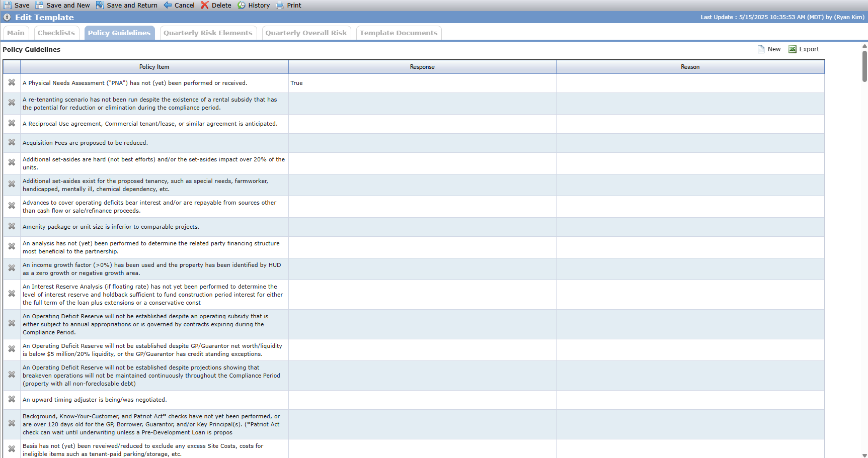Viewport: 868px width, 458px height.
Task: Go to the Quarterly Overall Risk tab
Action: 306,33
